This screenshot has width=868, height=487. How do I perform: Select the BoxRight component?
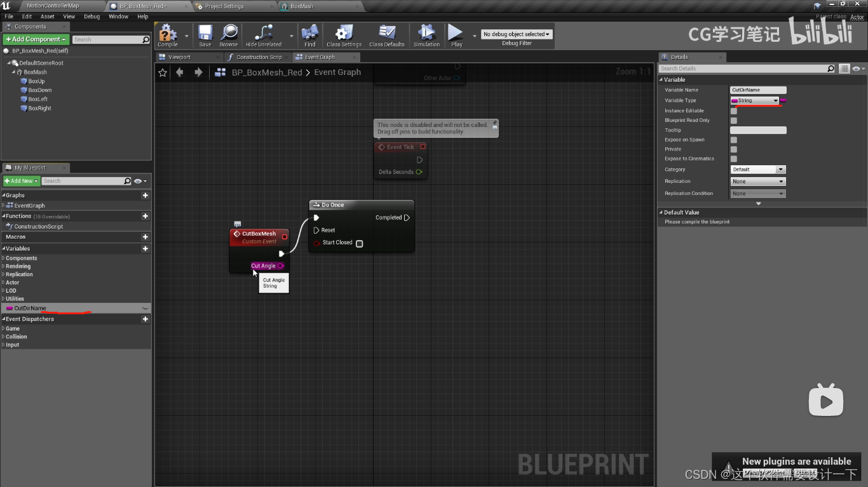39,109
